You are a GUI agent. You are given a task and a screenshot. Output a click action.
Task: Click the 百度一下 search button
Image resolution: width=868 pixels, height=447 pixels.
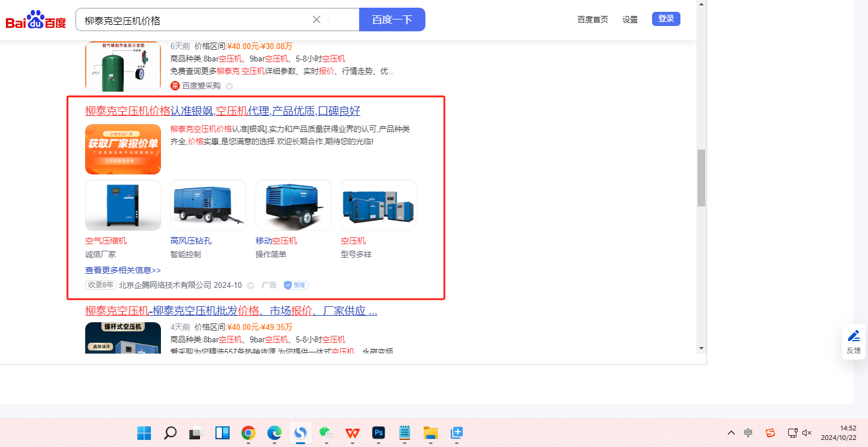pos(392,20)
